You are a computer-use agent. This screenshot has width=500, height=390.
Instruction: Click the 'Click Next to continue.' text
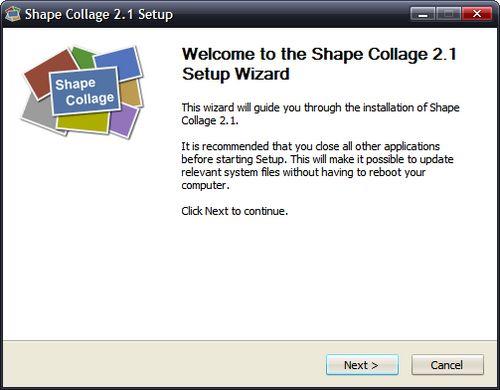click(x=234, y=211)
